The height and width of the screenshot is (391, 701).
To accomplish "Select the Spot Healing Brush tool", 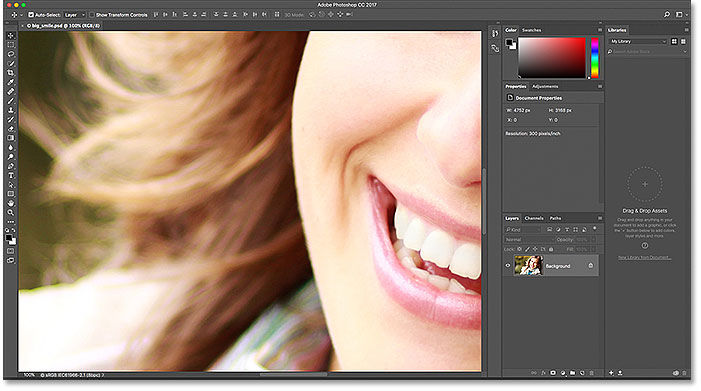I will 11,91.
